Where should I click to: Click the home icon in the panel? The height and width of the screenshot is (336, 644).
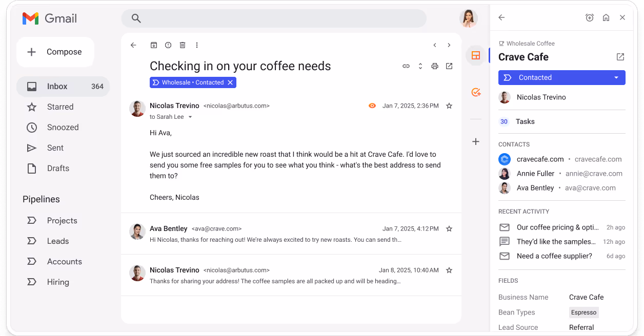point(606,17)
